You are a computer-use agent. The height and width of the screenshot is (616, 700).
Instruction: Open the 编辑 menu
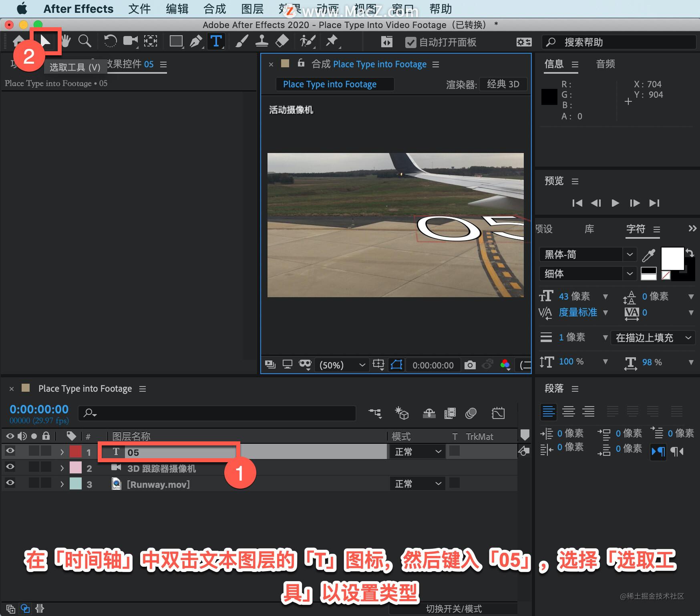(x=177, y=9)
